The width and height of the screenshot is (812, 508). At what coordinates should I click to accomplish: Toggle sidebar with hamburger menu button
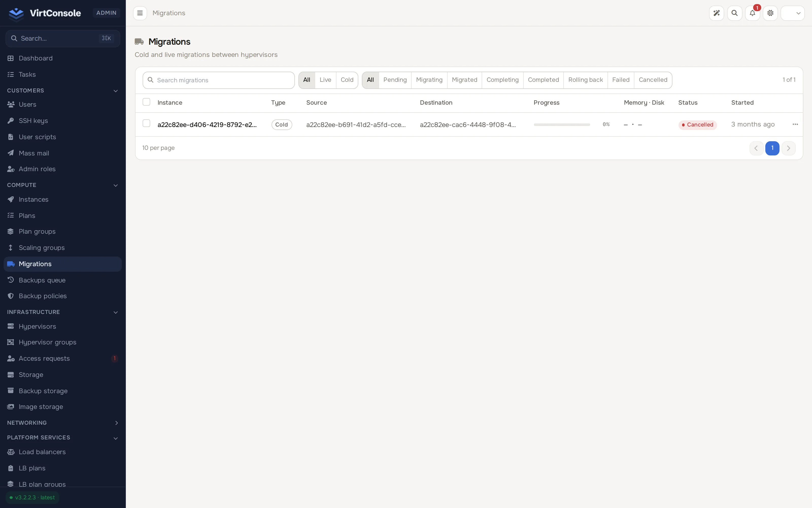tap(140, 13)
